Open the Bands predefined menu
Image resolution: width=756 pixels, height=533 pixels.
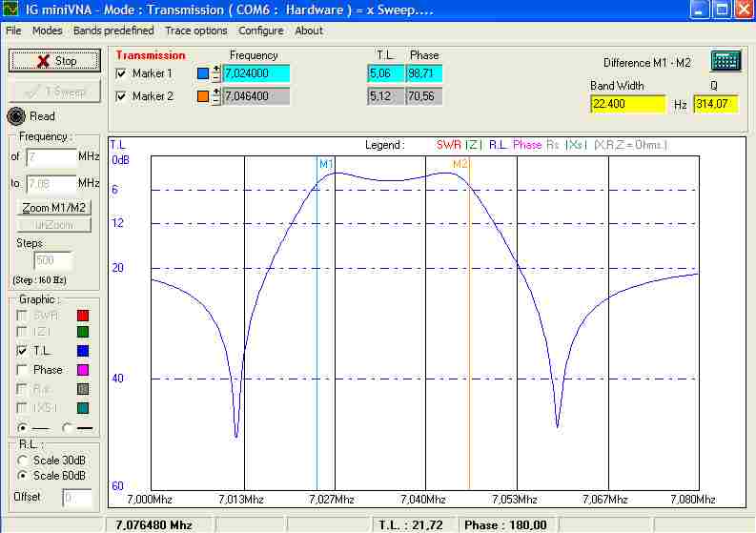click(113, 31)
